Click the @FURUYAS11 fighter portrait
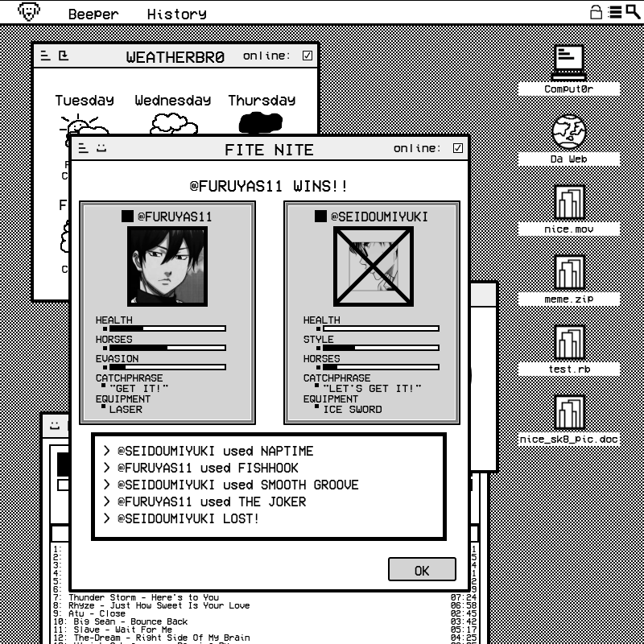Screen dimensions: 644x644 (167, 266)
